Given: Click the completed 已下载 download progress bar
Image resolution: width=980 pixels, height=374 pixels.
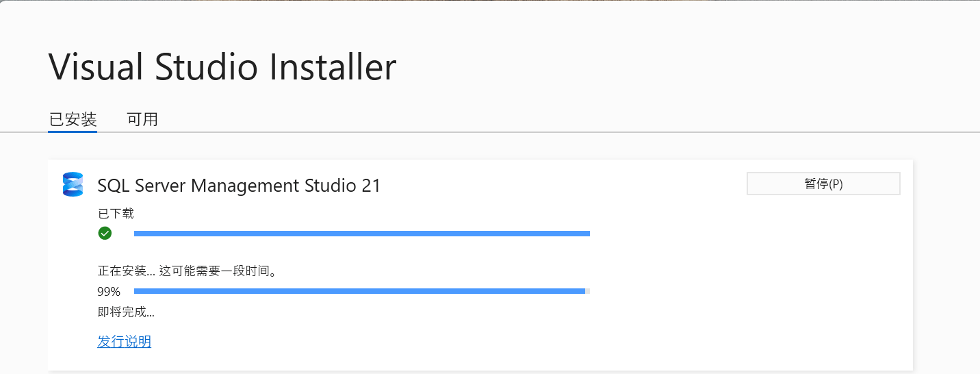Looking at the screenshot, I should pyautogui.click(x=362, y=234).
